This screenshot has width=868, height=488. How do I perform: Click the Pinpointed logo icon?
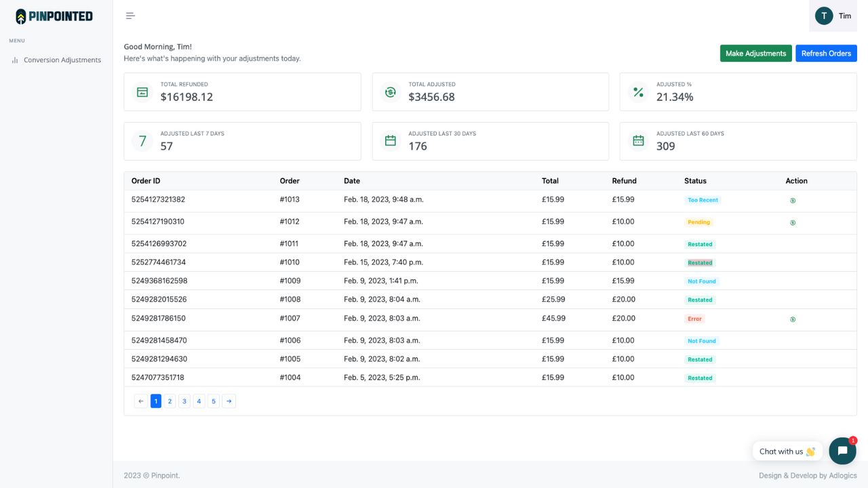[x=20, y=15]
